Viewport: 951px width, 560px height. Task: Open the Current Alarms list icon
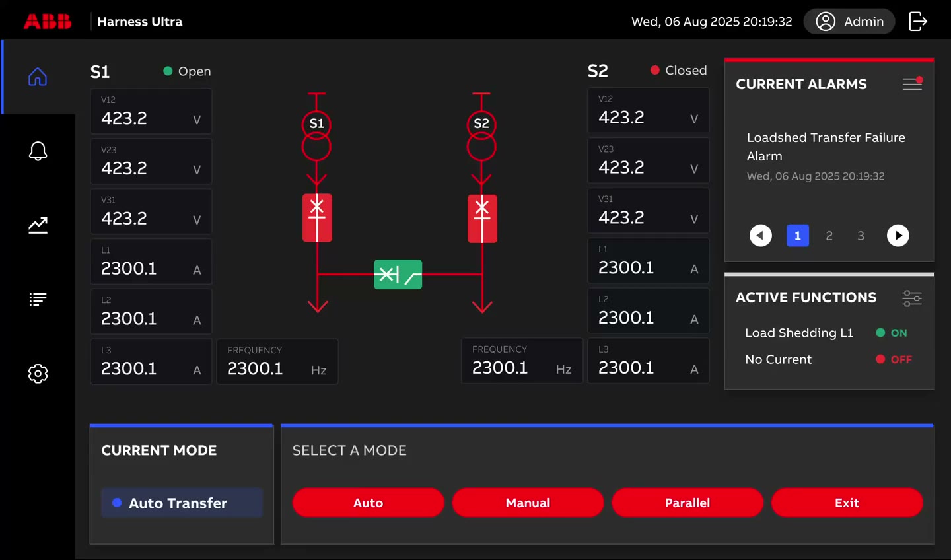coord(912,84)
